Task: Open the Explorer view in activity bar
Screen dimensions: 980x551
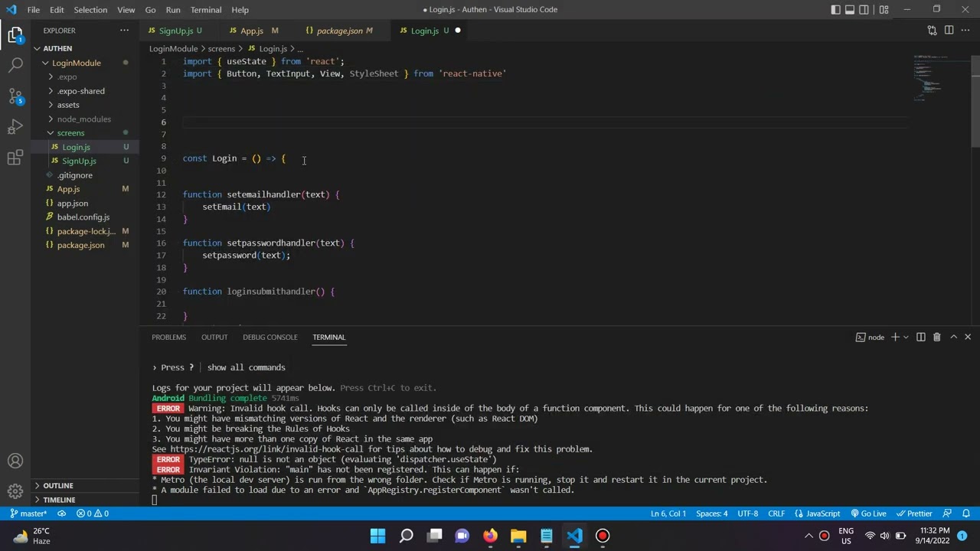Action: point(15,35)
